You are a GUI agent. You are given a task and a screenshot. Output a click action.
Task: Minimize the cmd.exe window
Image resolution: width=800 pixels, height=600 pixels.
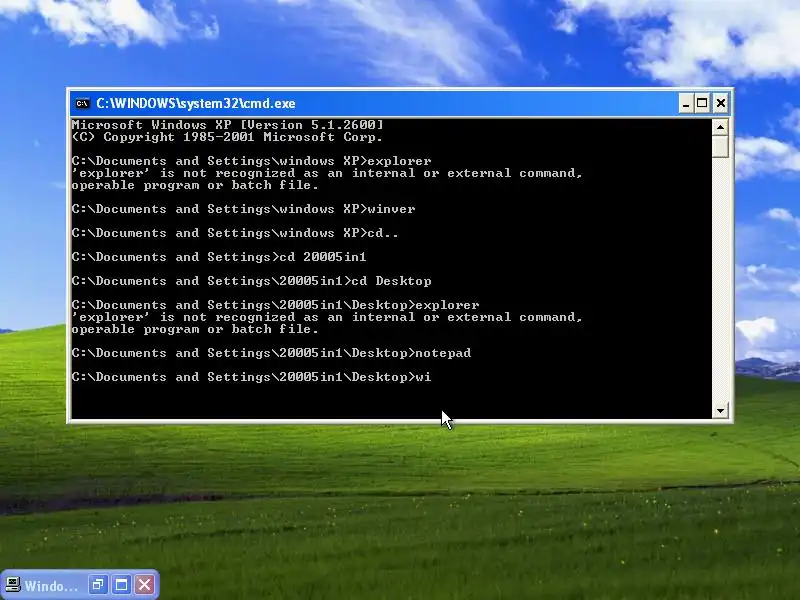click(686, 104)
